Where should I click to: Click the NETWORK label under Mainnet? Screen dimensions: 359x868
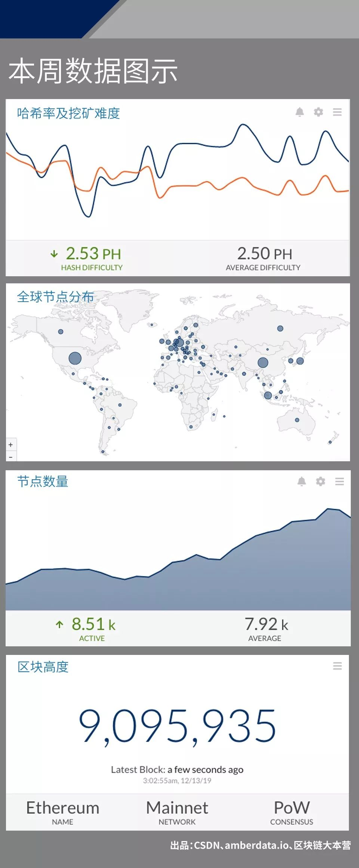[x=177, y=822]
